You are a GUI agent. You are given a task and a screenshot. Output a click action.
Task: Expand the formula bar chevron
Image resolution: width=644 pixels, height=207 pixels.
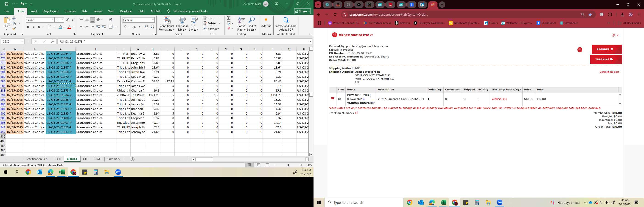(x=310, y=41)
